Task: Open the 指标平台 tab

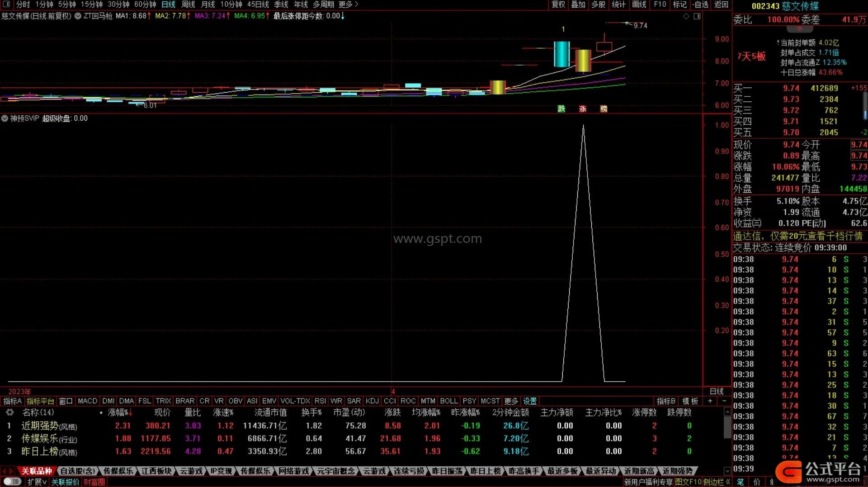Action: coord(40,401)
